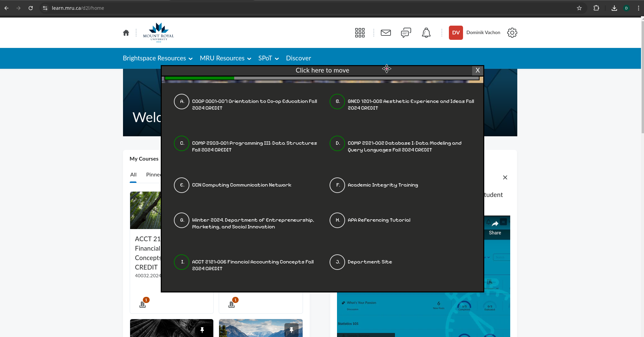Bookmark this page with the star icon
This screenshot has height=337, width=644.
click(x=579, y=8)
